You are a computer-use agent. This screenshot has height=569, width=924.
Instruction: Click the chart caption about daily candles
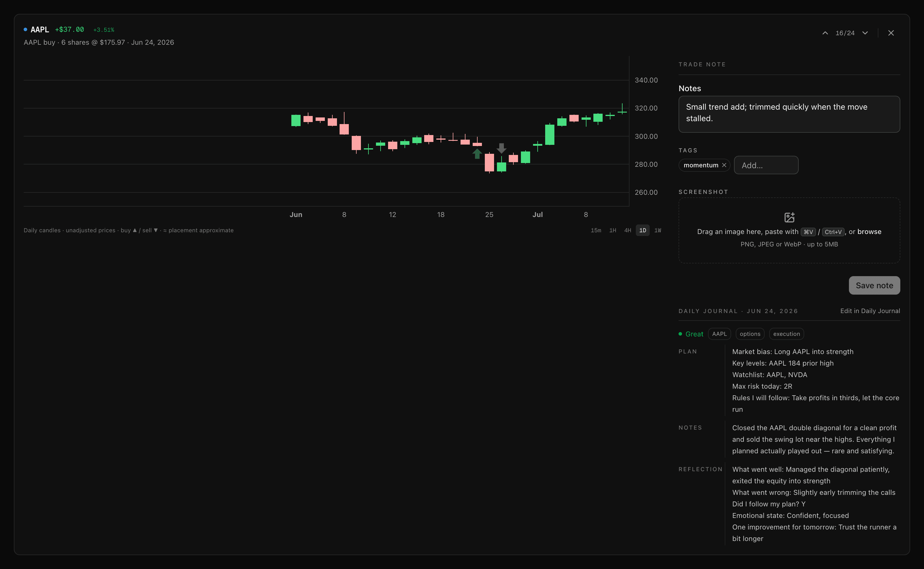tap(128, 230)
